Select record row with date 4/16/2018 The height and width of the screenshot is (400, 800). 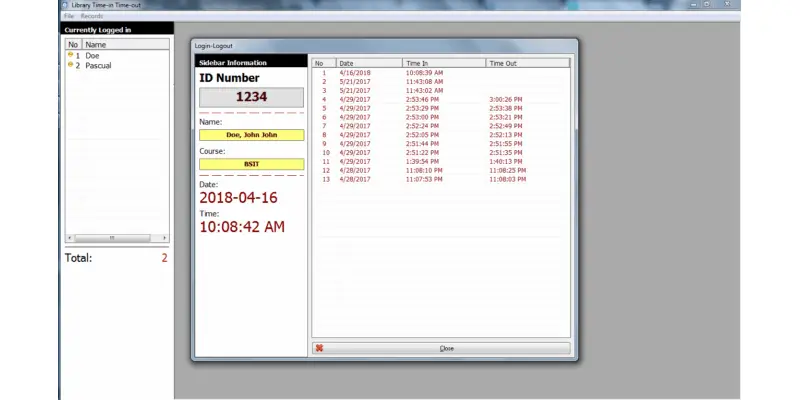click(441, 73)
